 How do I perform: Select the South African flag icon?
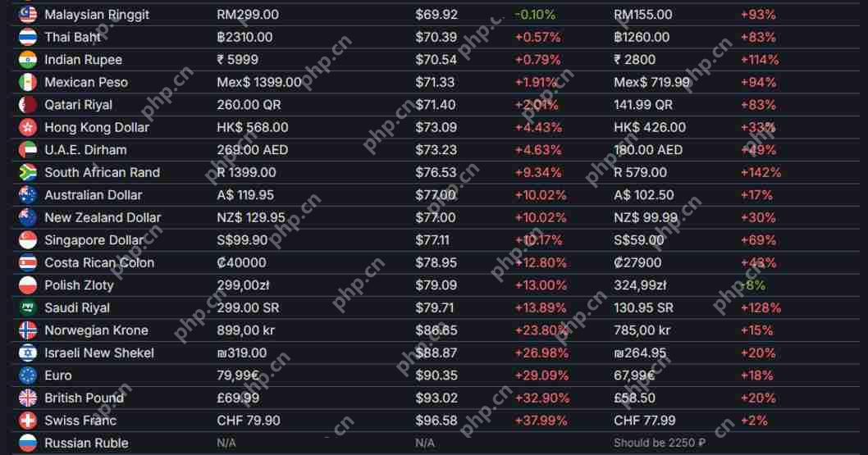coord(28,172)
